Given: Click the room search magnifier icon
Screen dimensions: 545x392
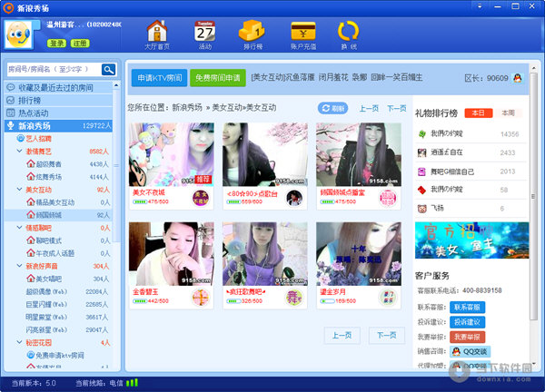Looking at the screenshot, I should point(108,70).
